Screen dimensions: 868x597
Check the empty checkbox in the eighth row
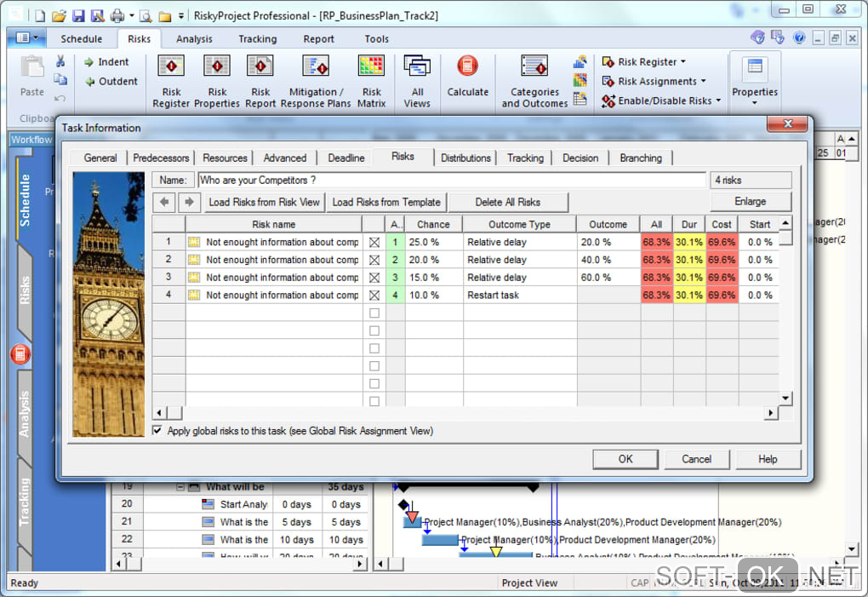(x=374, y=366)
